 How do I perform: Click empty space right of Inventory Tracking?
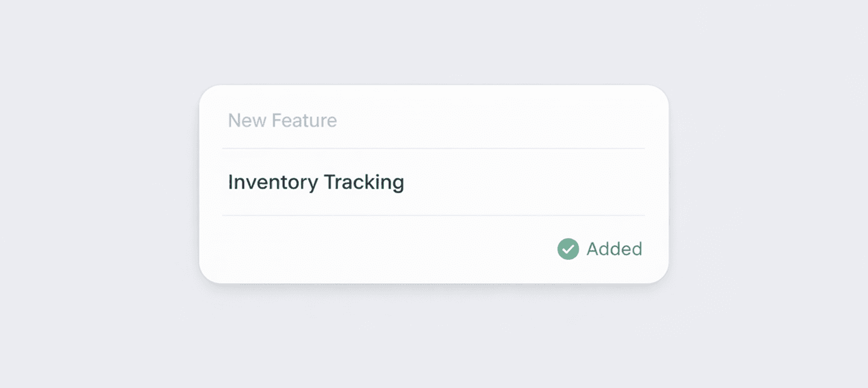tap(524, 182)
